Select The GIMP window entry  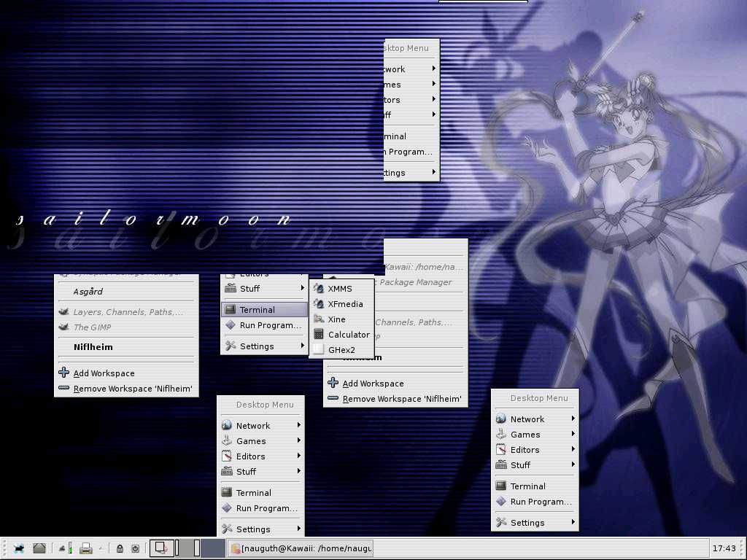coord(92,327)
